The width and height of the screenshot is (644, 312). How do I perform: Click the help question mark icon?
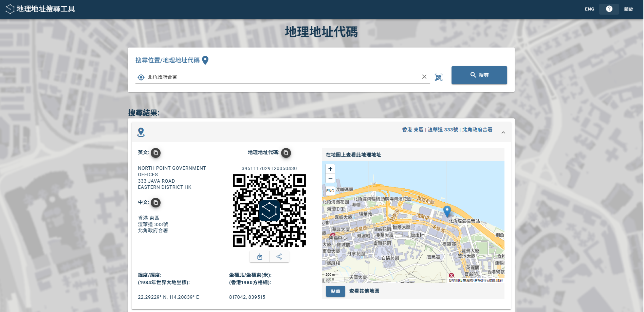tap(609, 9)
